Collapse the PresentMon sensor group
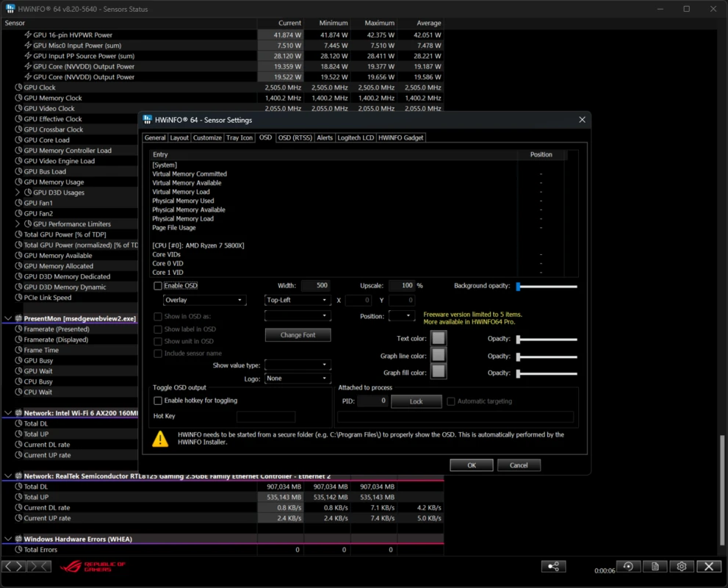Screen dimensions: 728x588 pos(8,318)
